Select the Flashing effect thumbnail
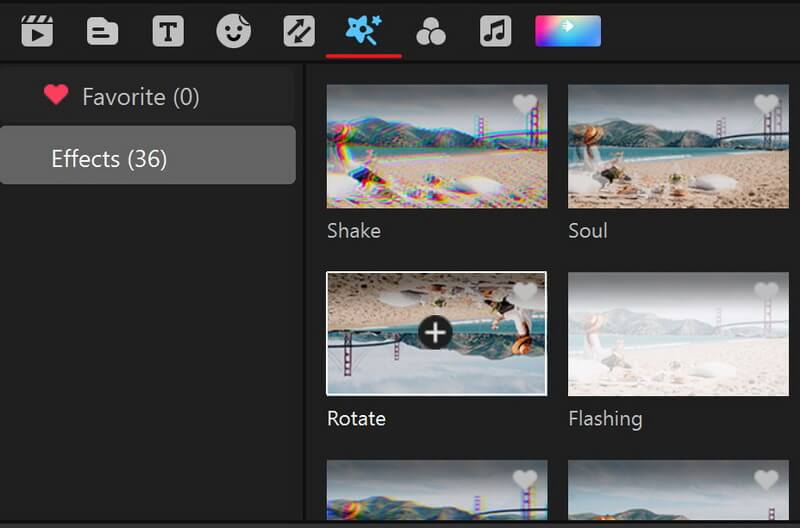Viewport: 800px width, 528px height. [679, 334]
